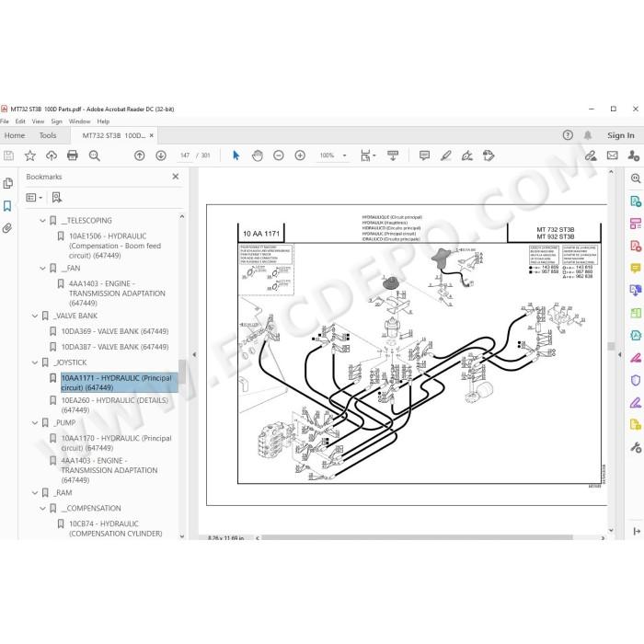Viewport: 644px width, 644px height.
Task: Collapse the _RAM bookmark group
Action: (x=35, y=493)
